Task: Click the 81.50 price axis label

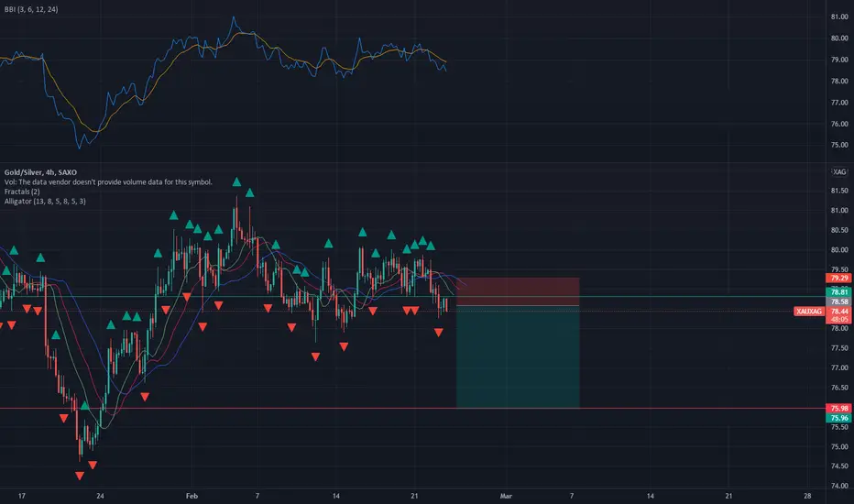Action: (x=839, y=191)
